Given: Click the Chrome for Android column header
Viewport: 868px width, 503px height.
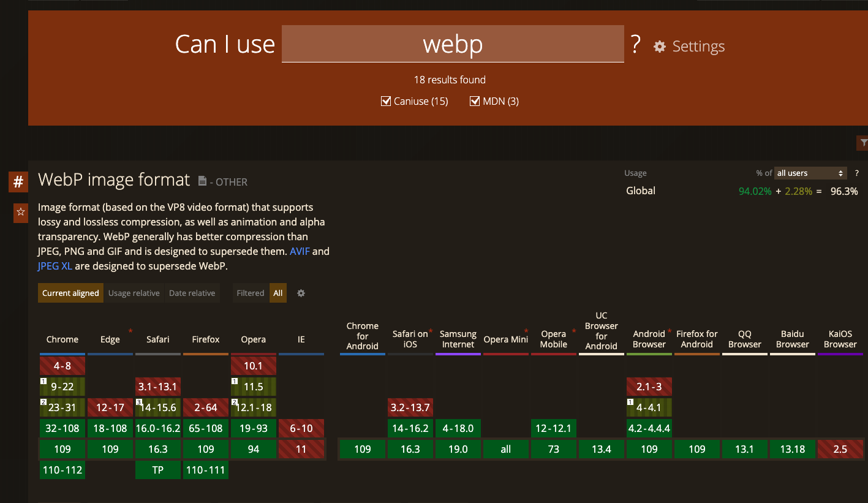Looking at the screenshot, I should point(363,336).
